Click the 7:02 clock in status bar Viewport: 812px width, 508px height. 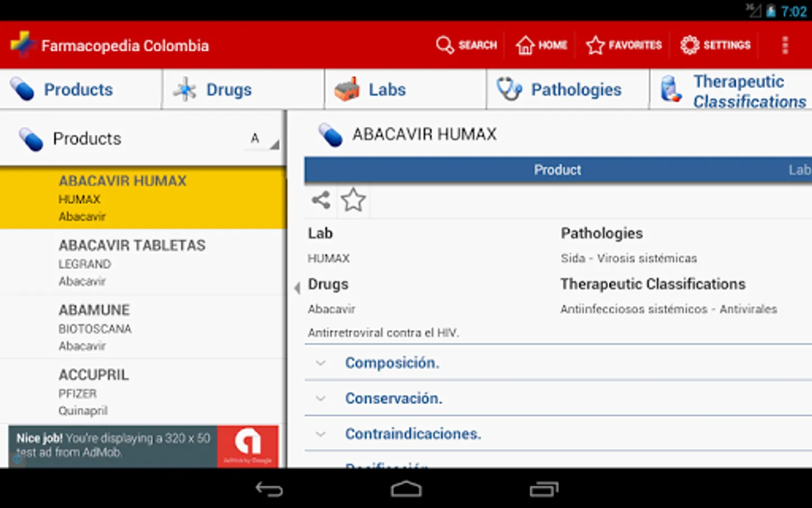click(x=794, y=11)
